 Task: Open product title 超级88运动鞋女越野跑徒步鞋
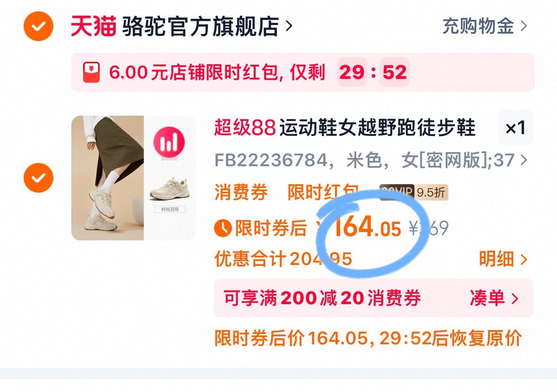[344, 128]
